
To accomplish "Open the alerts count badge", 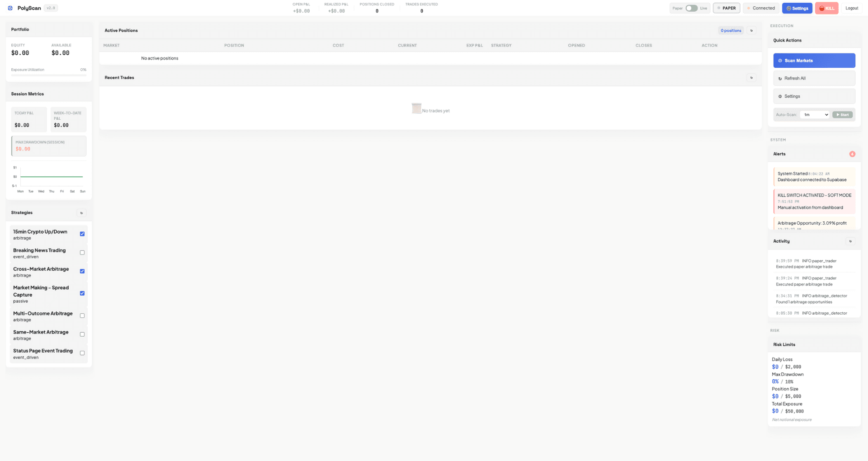I will click(x=852, y=154).
